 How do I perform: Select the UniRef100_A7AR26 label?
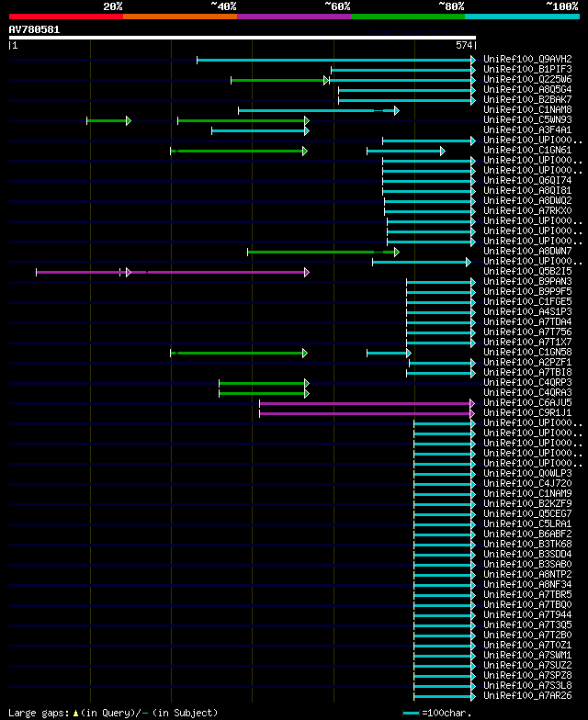click(527, 695)
